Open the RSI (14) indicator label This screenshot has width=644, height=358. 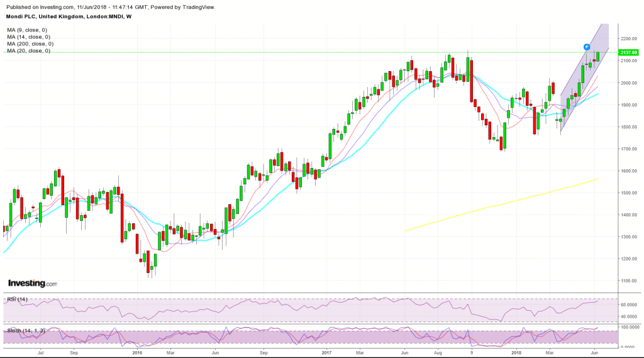pos(18,299)
